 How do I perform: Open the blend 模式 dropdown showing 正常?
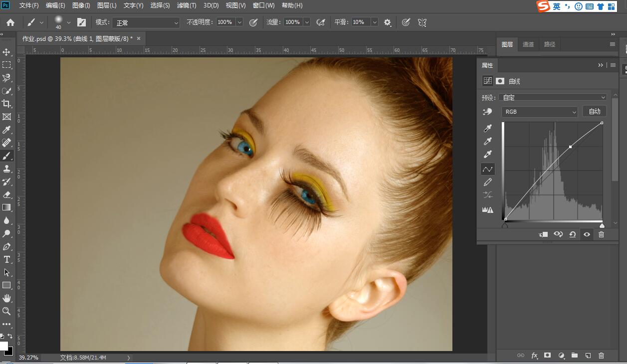point(146,23)
